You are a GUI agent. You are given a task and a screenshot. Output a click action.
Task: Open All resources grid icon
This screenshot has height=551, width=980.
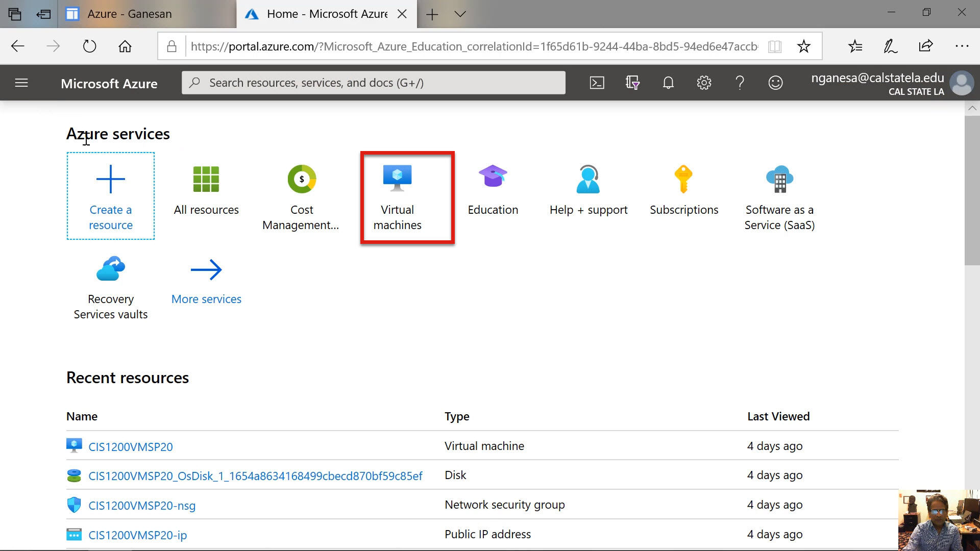[206, 179]
